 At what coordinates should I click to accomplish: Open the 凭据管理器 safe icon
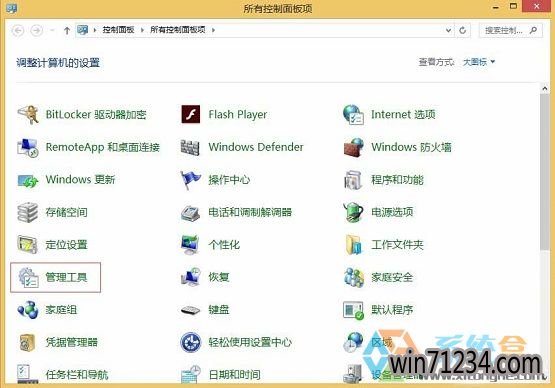(x=28, y=342)
